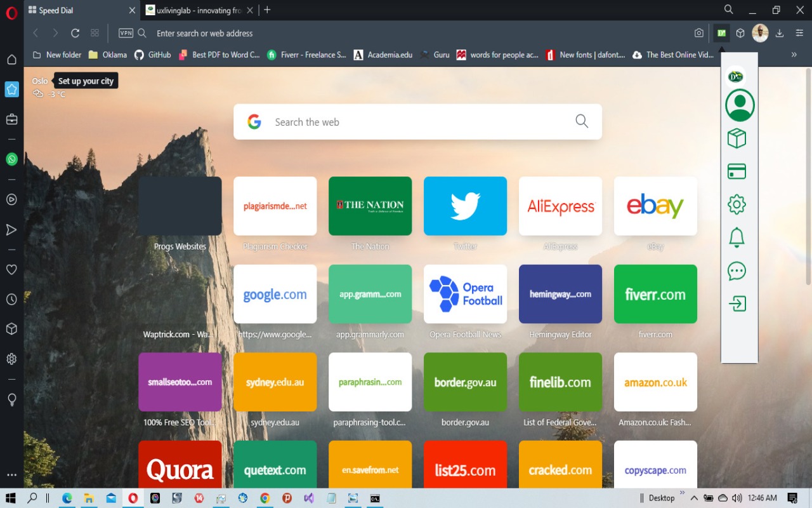
Task: Toggle the VPN badge in address bar
Action: click(x=126, y=33)
